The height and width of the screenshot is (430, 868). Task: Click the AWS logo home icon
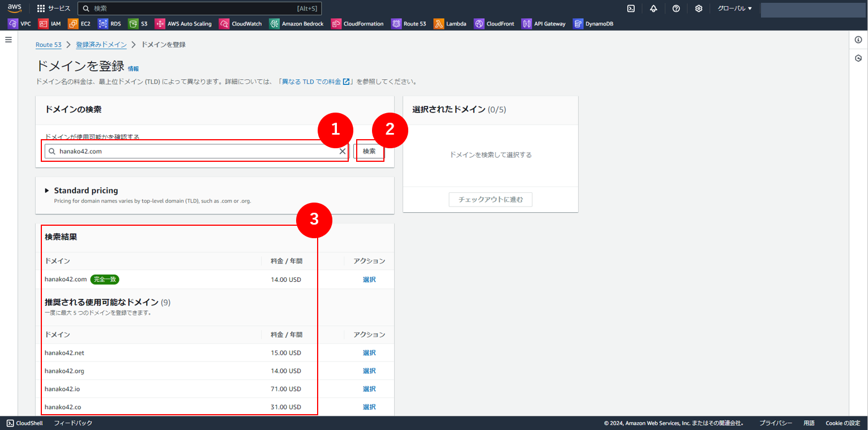click(x=14, y=8)
